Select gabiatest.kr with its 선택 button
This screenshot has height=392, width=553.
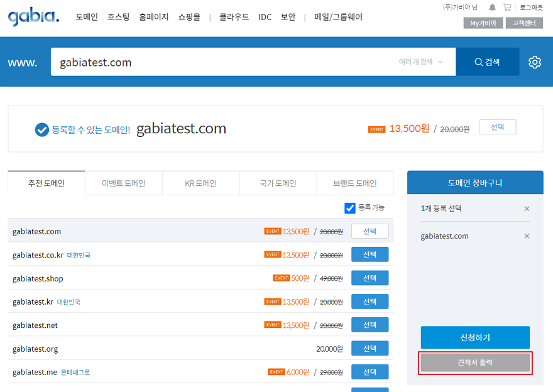pos(370,302)
